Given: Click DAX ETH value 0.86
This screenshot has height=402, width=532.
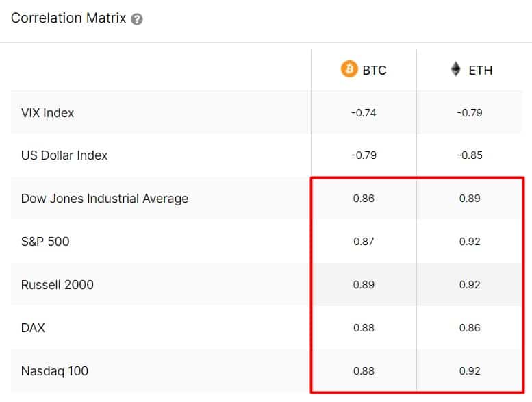Looking at the screenshot, I should coord(470,328).
